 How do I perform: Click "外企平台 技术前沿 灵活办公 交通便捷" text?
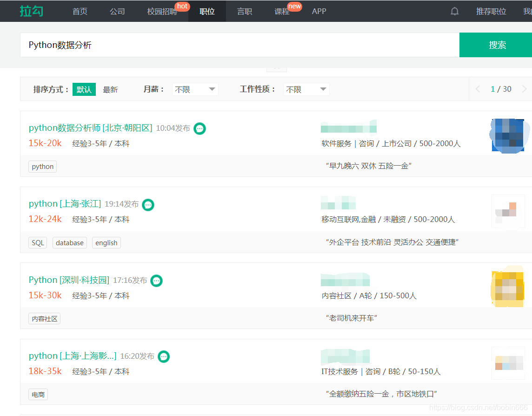(392, 242)
